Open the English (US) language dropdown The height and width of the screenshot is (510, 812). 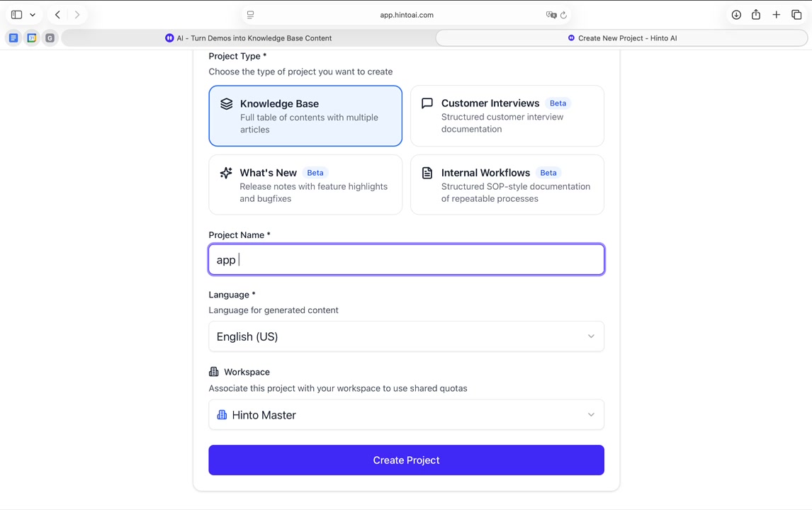406,336
